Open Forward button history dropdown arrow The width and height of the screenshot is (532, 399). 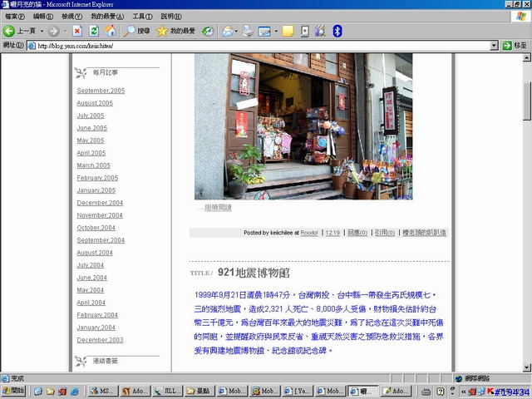(65, 32)
